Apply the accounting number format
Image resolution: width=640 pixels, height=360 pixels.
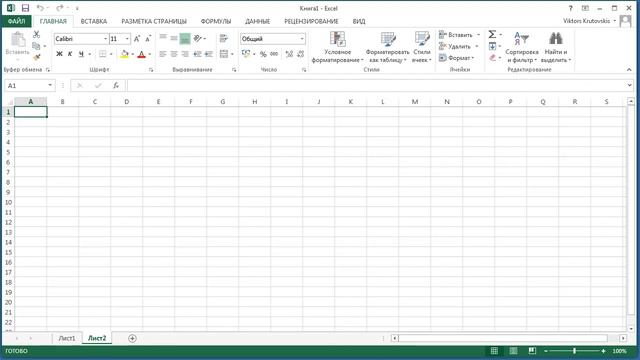tap(246, 54)
